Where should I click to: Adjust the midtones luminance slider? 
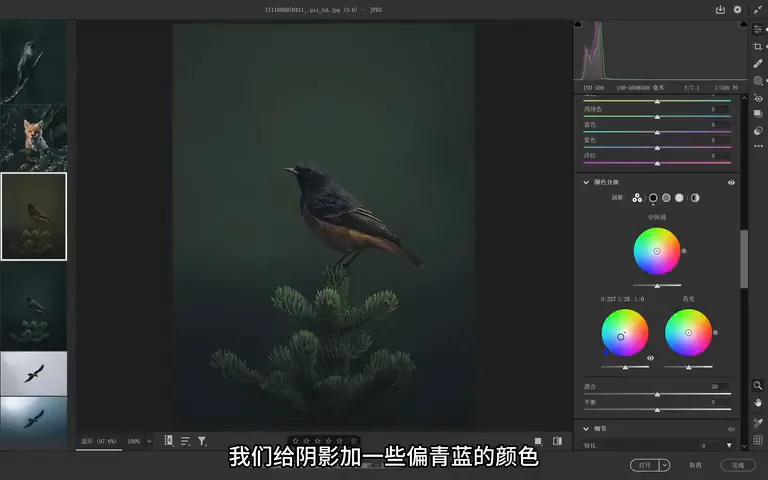[657, 285]
